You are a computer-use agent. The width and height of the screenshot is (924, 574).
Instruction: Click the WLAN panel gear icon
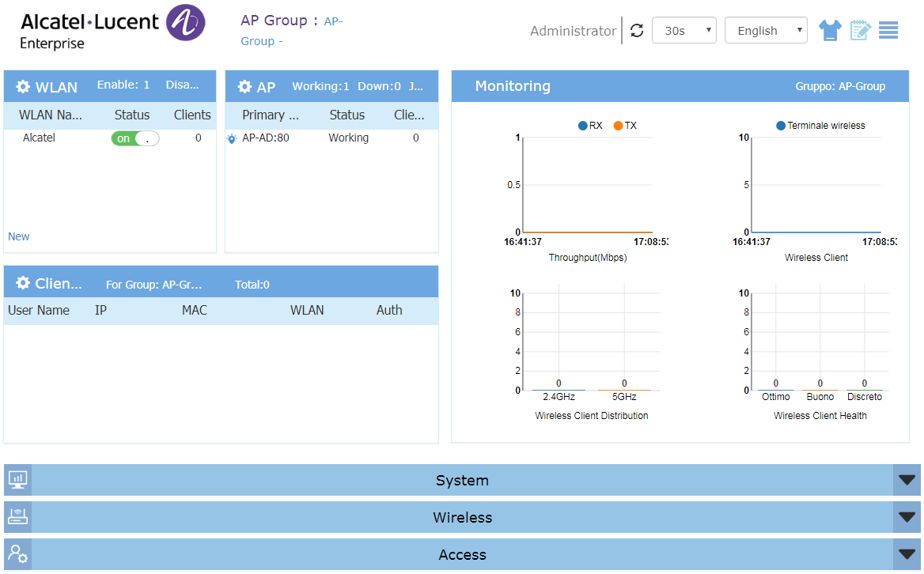23,87
